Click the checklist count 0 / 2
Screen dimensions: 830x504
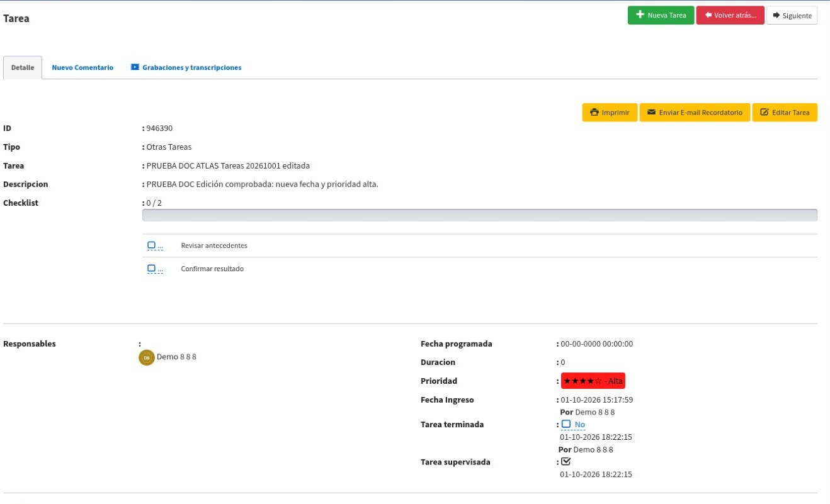click(x=154, y=203)
